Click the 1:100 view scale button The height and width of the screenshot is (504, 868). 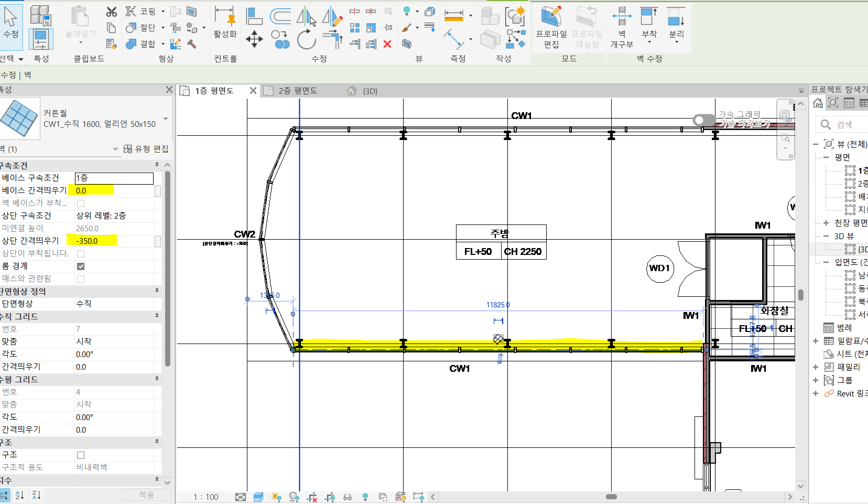point(206,497)
